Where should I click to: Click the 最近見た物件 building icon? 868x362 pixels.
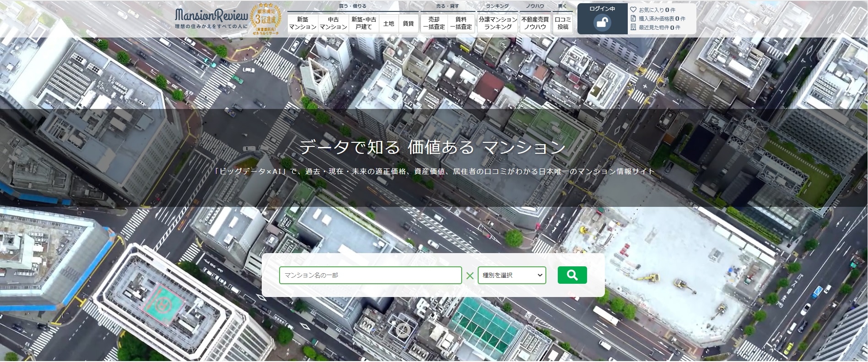coord(633,27)
